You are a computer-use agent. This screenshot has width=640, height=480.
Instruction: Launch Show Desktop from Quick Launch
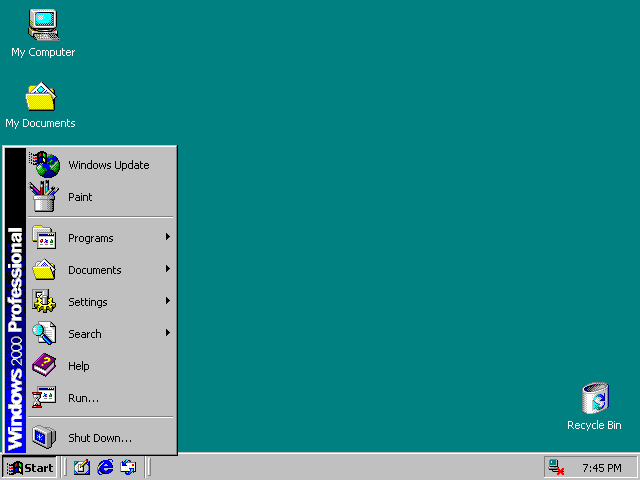[x=82, y=467]
